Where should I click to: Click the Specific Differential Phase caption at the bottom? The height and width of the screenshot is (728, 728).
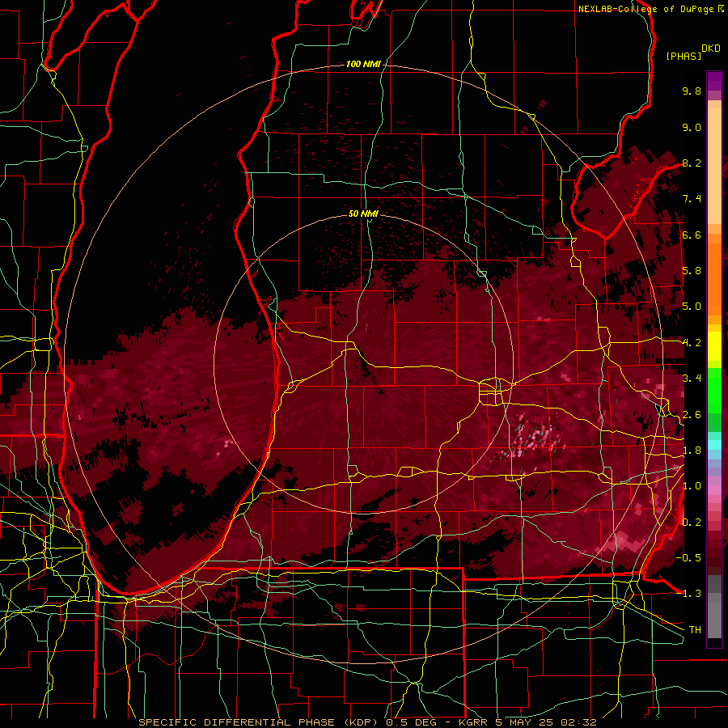[x=367, y=722]
